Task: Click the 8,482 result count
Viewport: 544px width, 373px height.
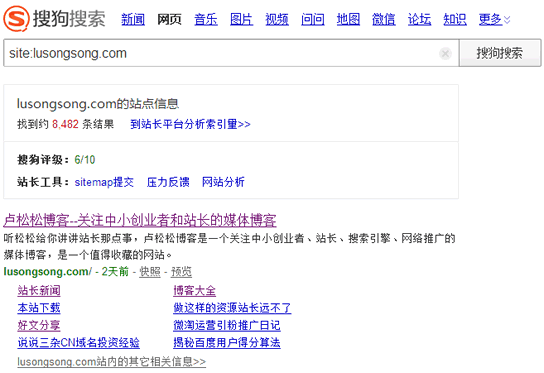Action: (65, 124)
